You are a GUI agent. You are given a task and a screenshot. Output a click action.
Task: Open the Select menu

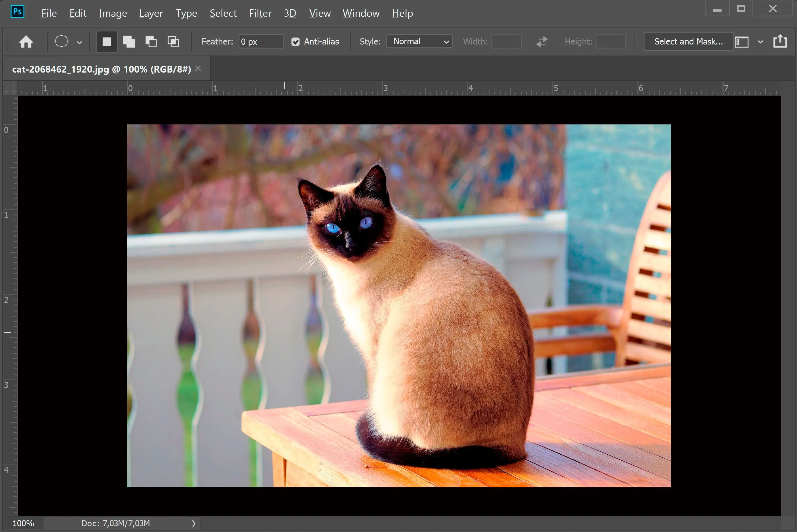click(x=222, y=12)
